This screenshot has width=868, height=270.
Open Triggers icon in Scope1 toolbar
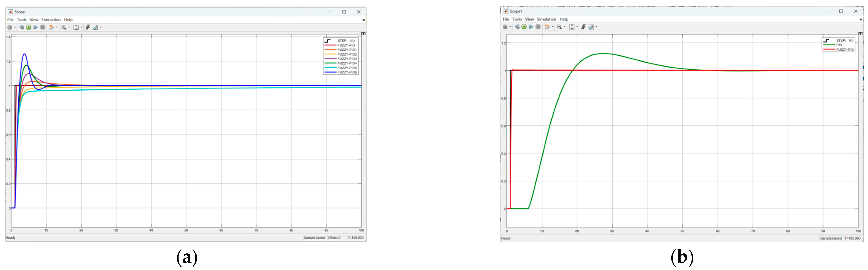(x=584, y=27)
